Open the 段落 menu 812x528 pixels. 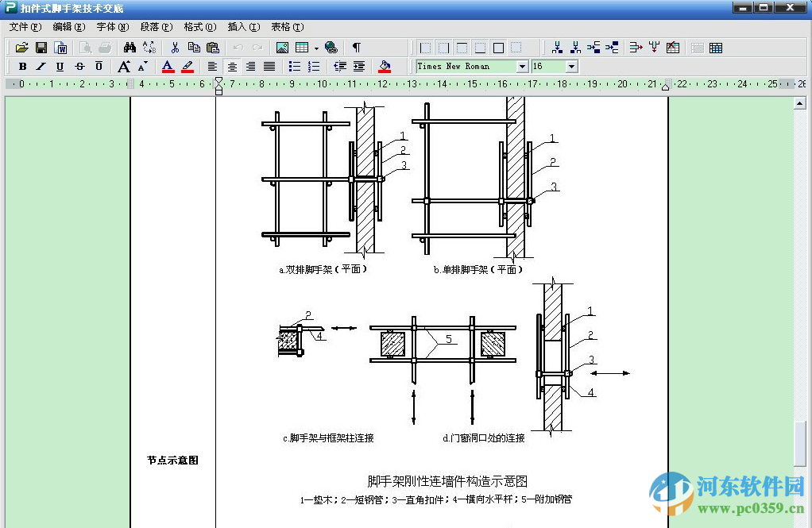156,27
